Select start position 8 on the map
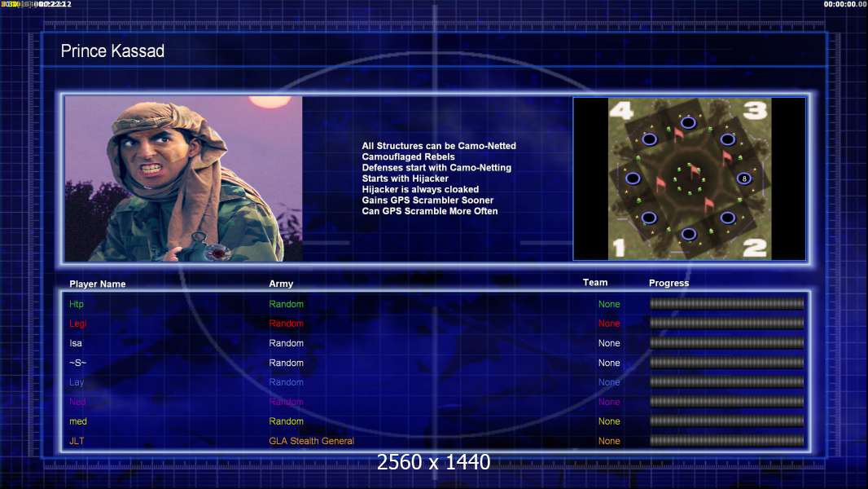This screenshot has width=868, height=489. click(x=744, y=178)
